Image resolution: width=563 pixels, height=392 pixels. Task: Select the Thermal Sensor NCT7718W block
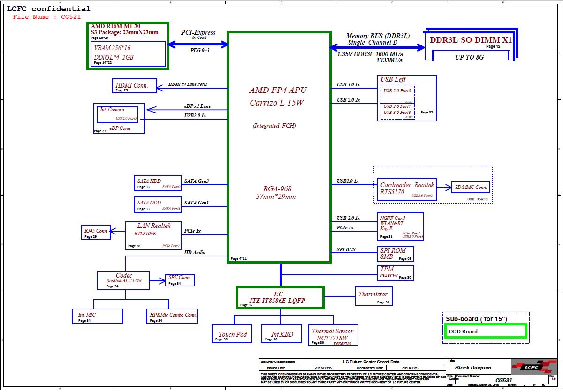click(333, 335)
